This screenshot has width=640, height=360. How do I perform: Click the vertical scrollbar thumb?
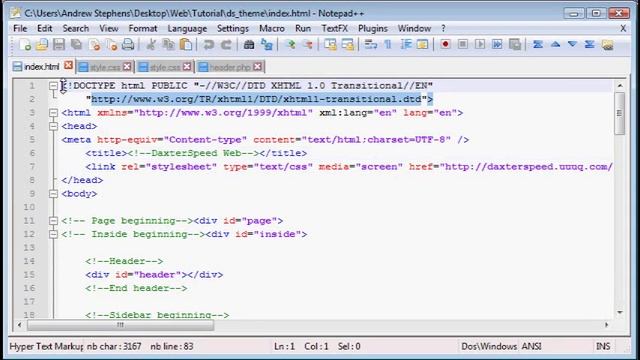coord(620,113)
